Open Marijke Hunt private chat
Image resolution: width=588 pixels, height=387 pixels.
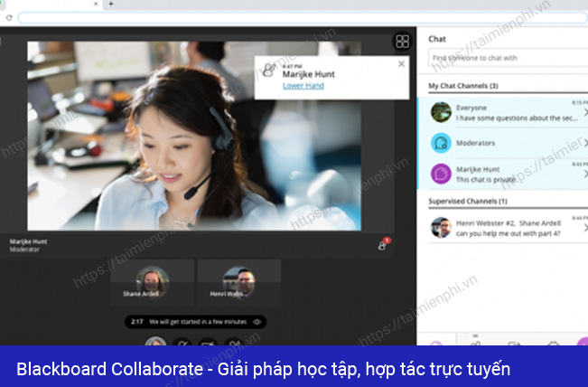[503, 175]
